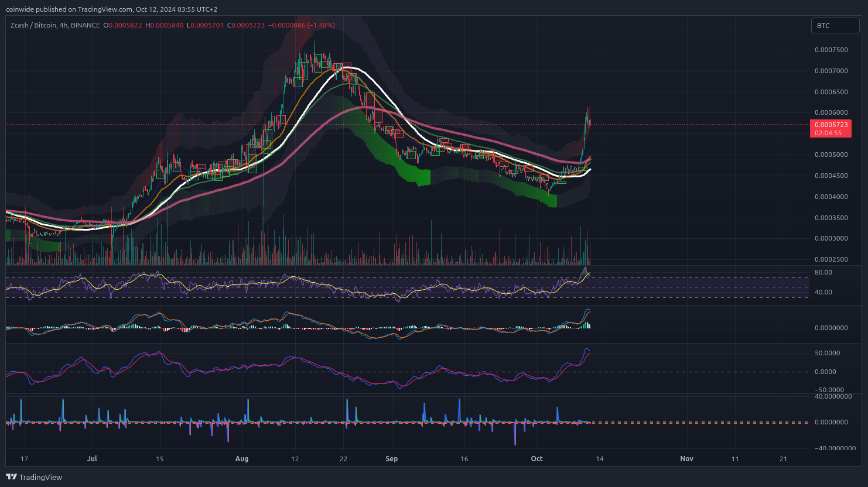Click the Sep date on time axis

pos(392,459)
